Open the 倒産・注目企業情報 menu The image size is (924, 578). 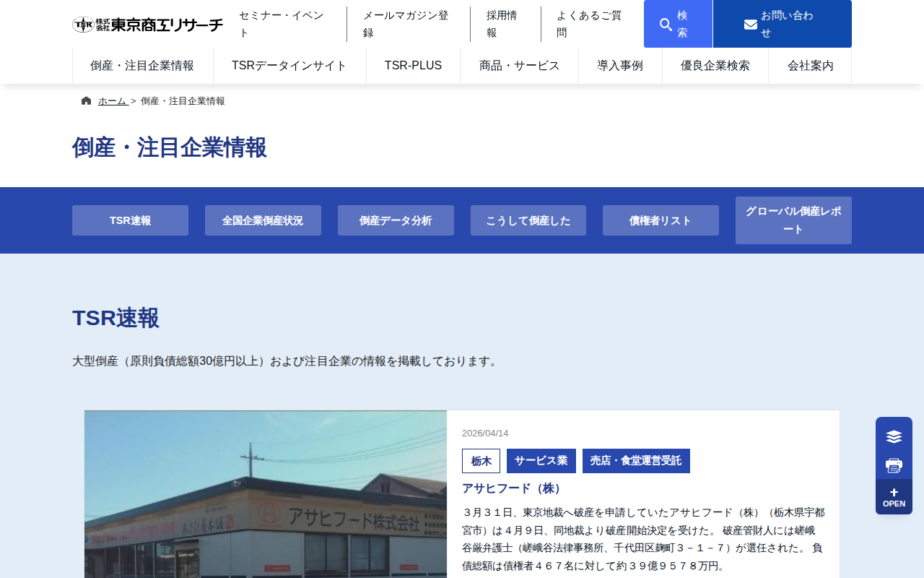pos(142,66)
